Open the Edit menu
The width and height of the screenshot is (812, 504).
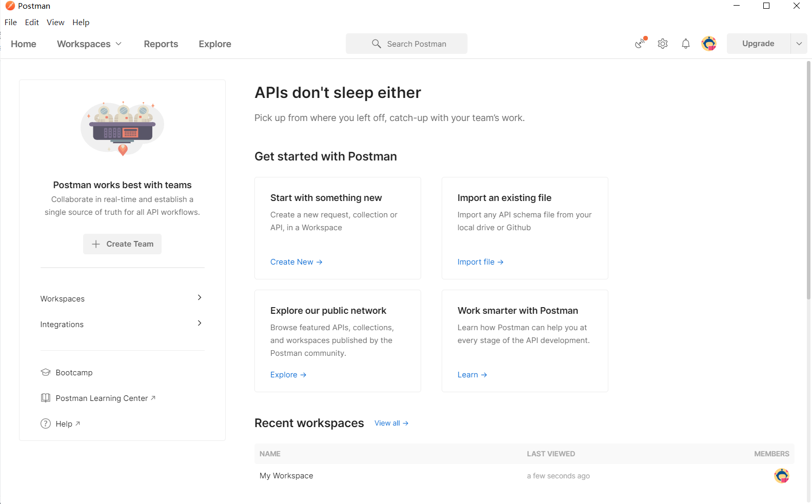(32, 23)
